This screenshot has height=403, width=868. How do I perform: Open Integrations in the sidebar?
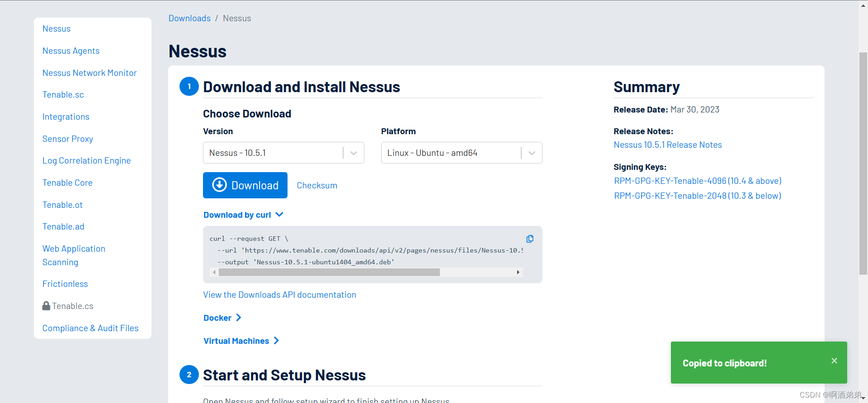pyautogui.click(x=66, y=117)
